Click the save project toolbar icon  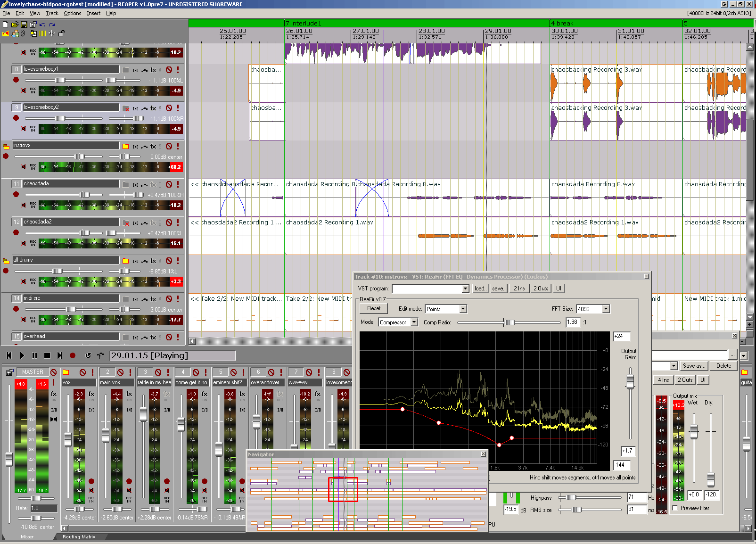click(x=24, y=25)
